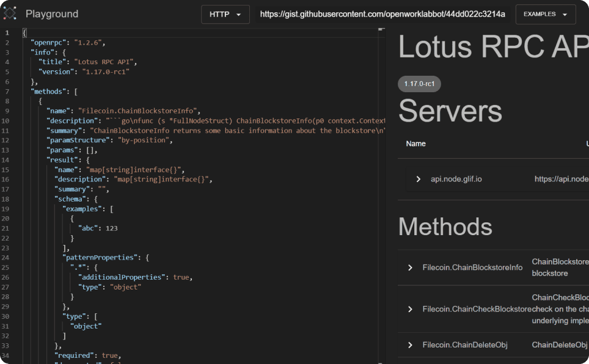This screenshot has height=364, width=589.
Task: Expand the Filecoin.ChainCheckBlockstore method row
Action: (x=410, y=309)
